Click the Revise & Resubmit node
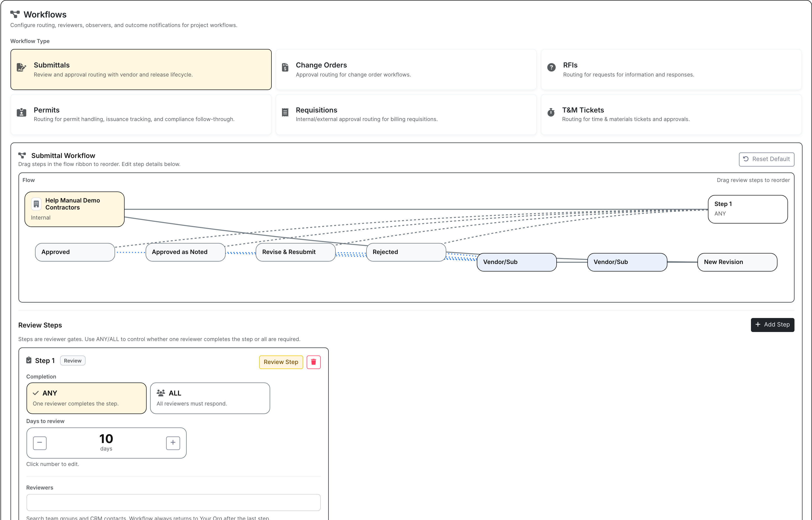Viewport: 812px width, 520px height. 295,252
